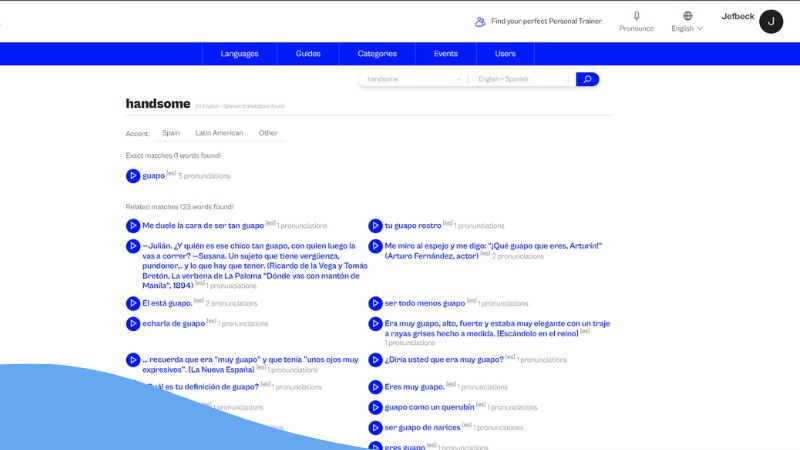Open the Jefbeck profile avatar
This screenshot has width=800, height=450.
(x=770, y=21)
